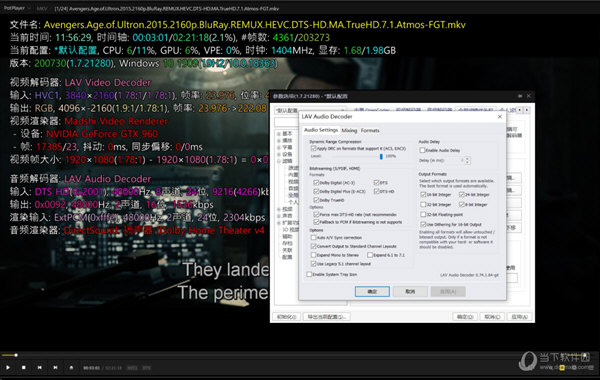
Task: Confirm LAV Audio Decoder with 确定 button
Action: click(372, 292)
